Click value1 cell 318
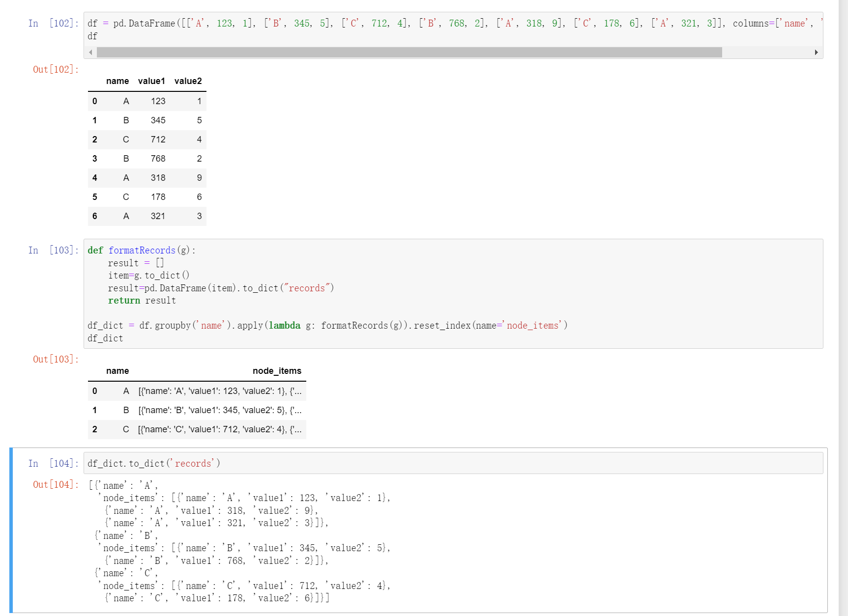The width and height of the screenshot is (848, 616). coord(158,178)
